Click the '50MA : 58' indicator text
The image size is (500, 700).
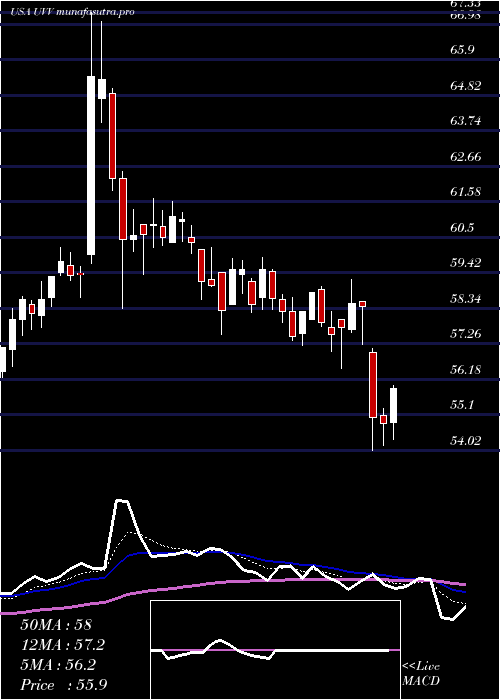[x=58, y=624]
